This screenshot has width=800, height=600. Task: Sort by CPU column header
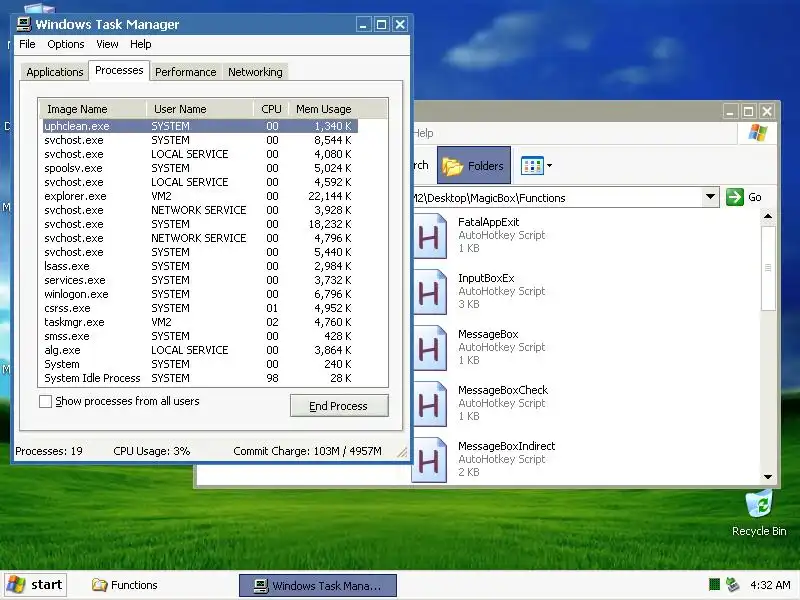tap(271, 109)
